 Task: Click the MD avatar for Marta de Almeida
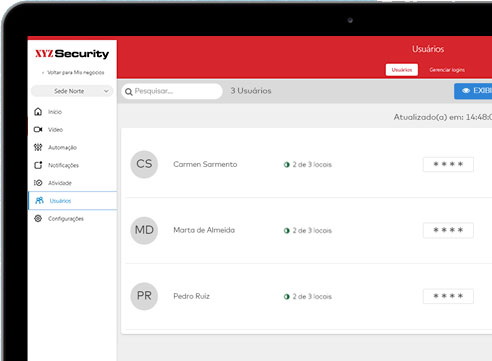(144, 230)
